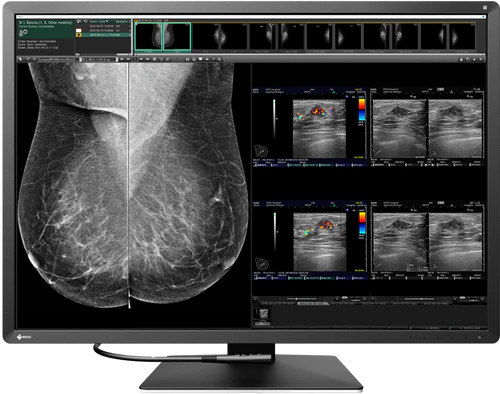Image resolution: width=500 pixels, height=394 pixels.
Task: Click the Exam Date column header to sort
Action: [99, 21]
